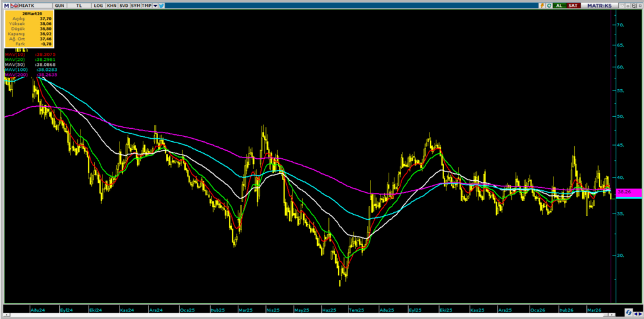Open the GUN period selector
The width and height of the screenshot is (644, 319).
tap(60, 6)
